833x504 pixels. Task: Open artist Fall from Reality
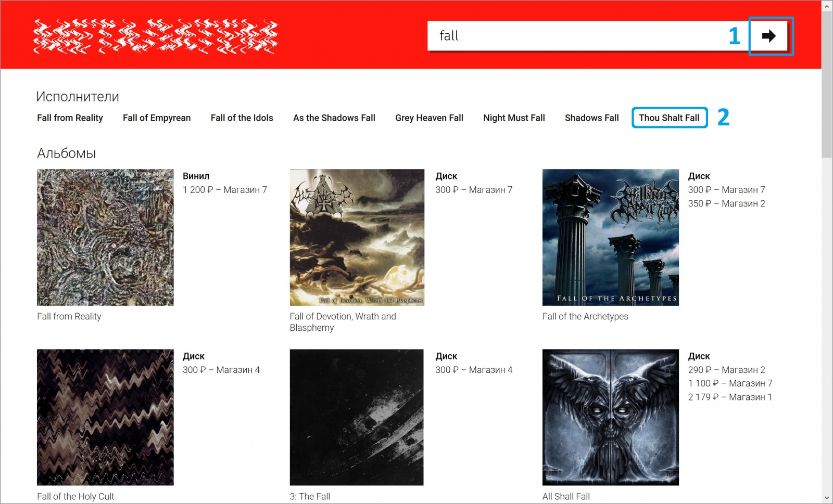click(x=70, y=118)
